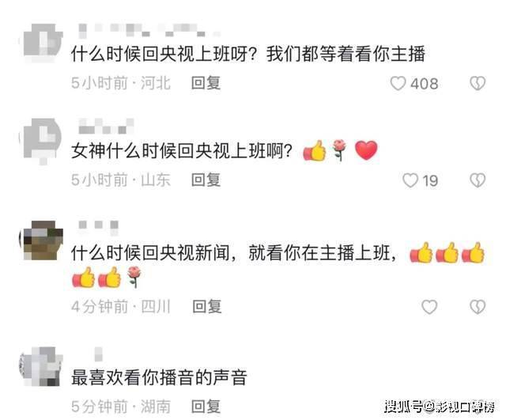Open the blurred username above the Sichuan comment
Screen dimensions: 506x420
pos(98,225)
